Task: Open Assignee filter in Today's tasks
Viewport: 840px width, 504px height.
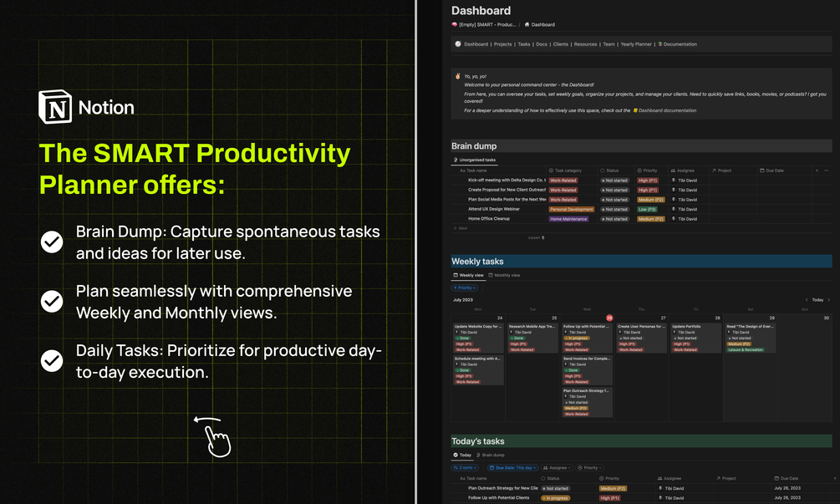Action: (x=557, y=467)
